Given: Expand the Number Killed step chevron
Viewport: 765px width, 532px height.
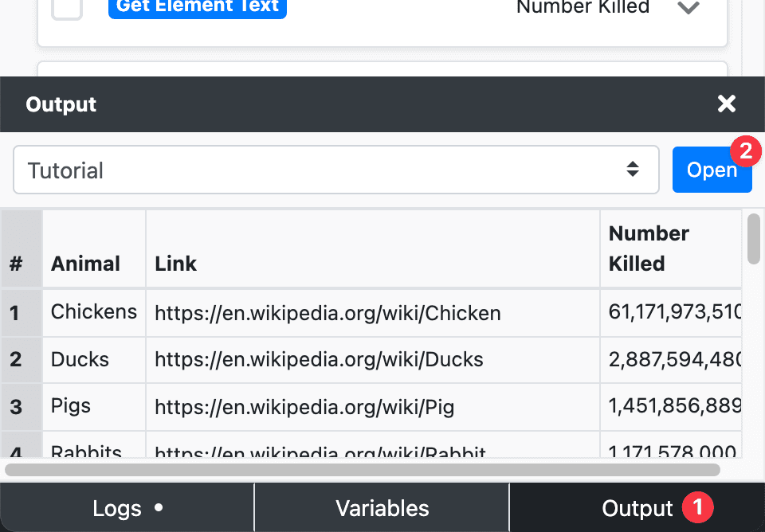Looking at the screenshot, I should tap(688, 8).
